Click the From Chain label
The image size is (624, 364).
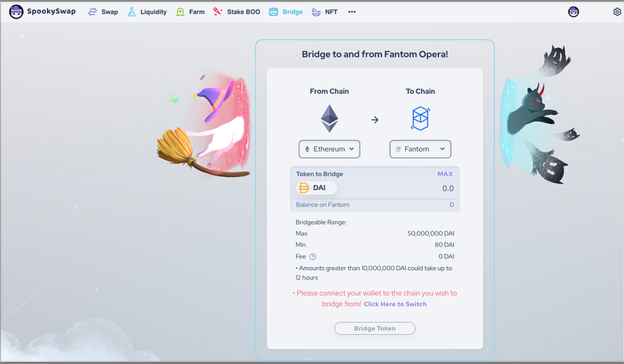tap(329, 91)
